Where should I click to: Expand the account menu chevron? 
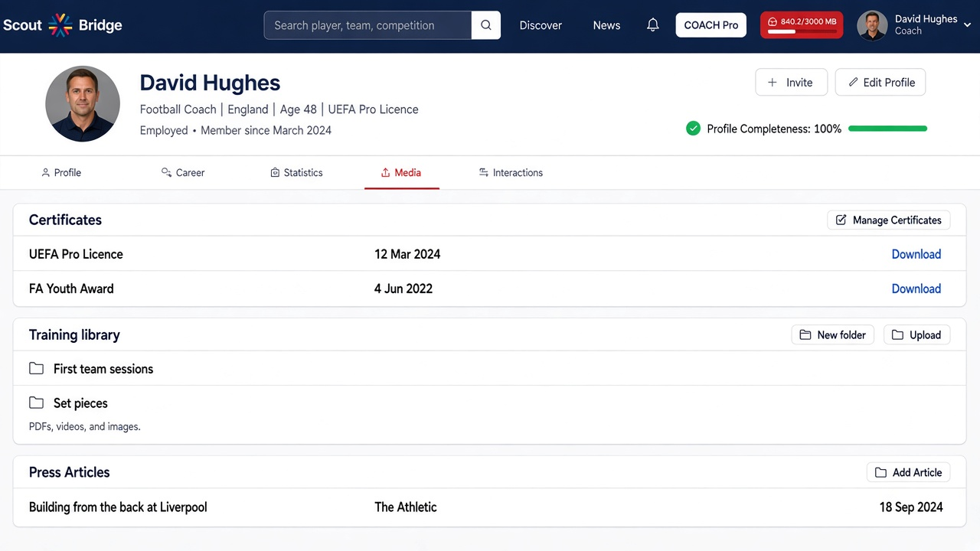point(968,25)
